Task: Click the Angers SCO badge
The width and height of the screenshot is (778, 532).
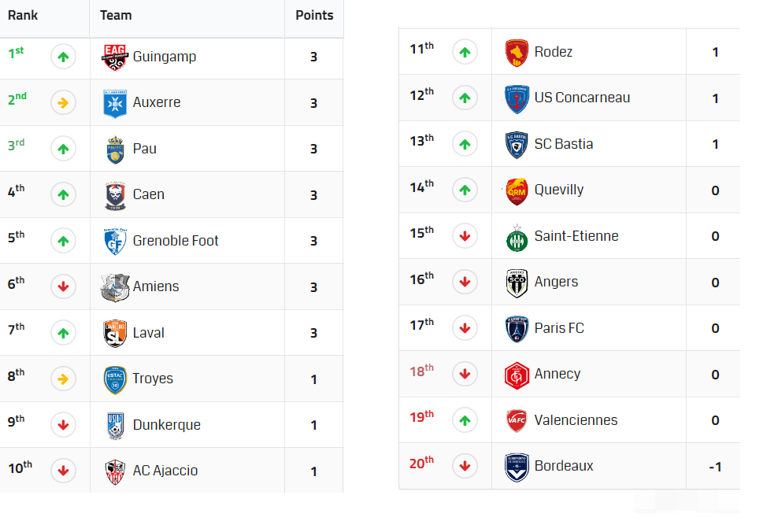Action: pyautogui.click(x=517, y=283)
